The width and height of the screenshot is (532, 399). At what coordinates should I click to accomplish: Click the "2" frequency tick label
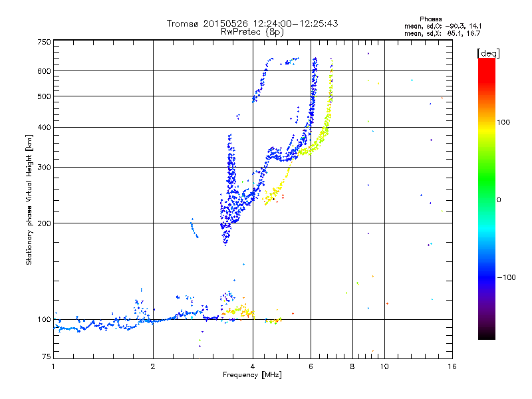[153, 366]
